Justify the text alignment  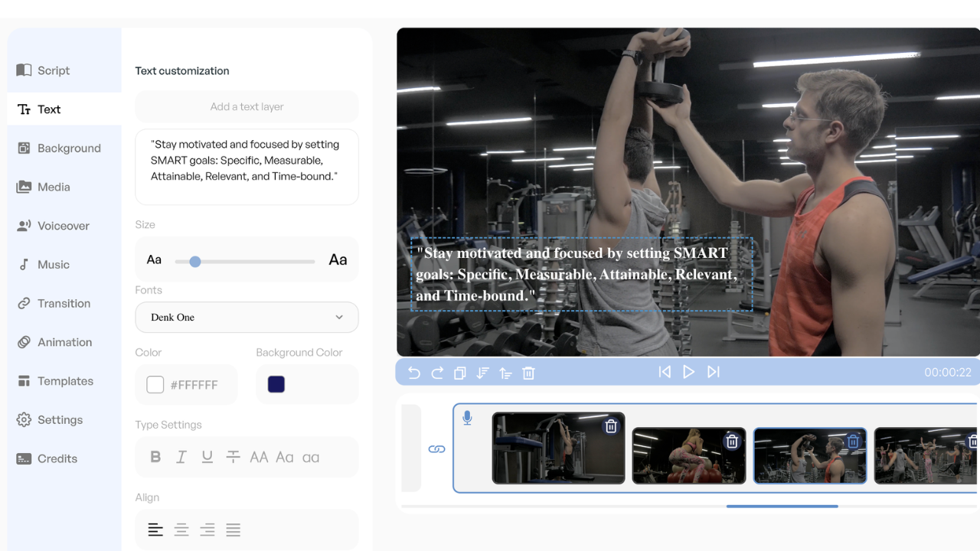(234, 530)
